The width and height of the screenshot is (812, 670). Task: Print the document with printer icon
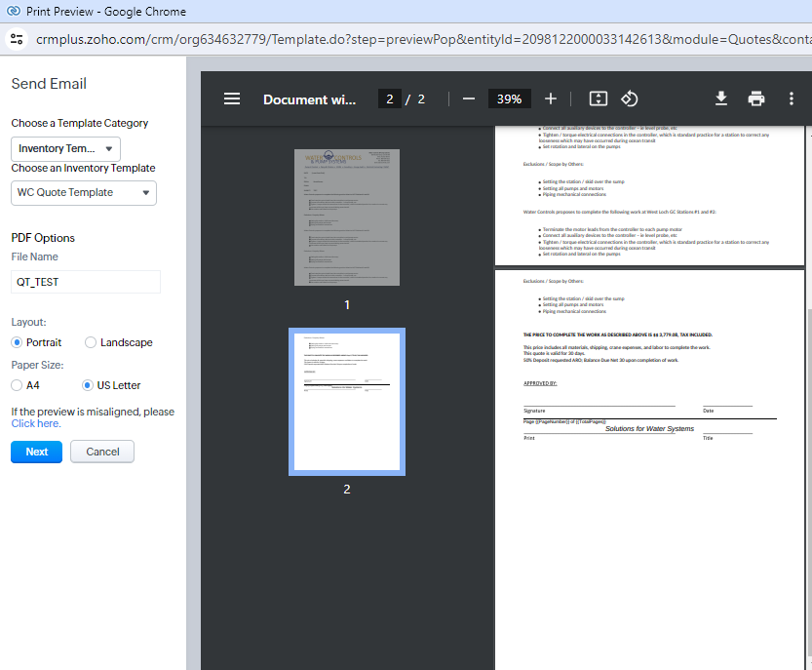(756, 99)
